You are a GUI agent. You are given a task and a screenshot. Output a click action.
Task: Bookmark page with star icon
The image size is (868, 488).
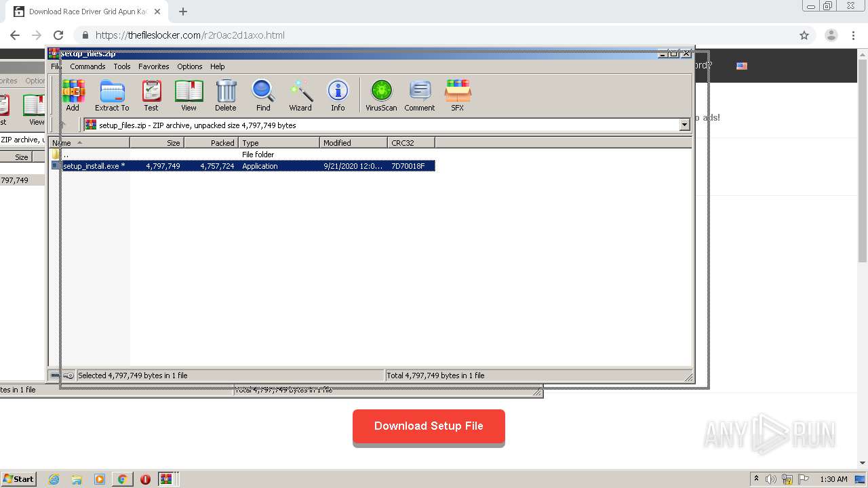804,35
